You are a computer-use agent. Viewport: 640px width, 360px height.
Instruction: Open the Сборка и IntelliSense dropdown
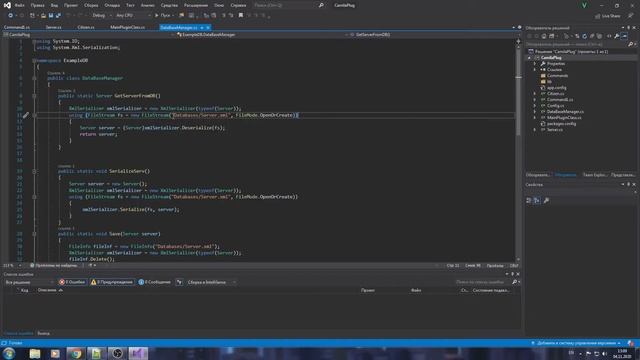pos(211,282)
